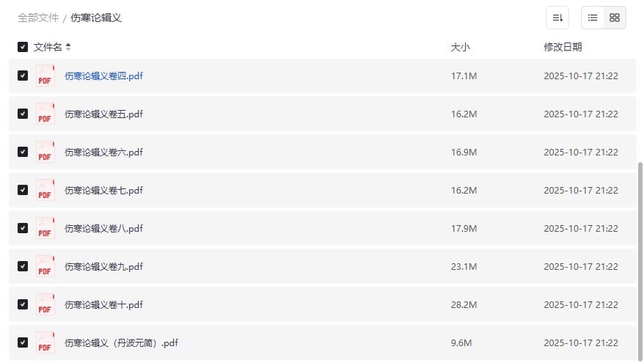Image resolution: width=644 pixels, height=363 pixels.
Task: Go to 全部文件 in the breadcrumb
Action: 38,18
